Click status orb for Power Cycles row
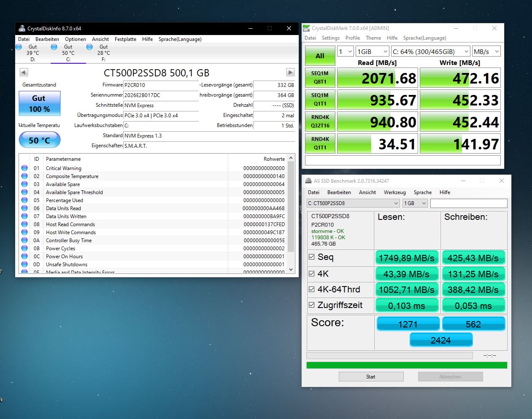532x419 pixels. [x=24, y=248]
